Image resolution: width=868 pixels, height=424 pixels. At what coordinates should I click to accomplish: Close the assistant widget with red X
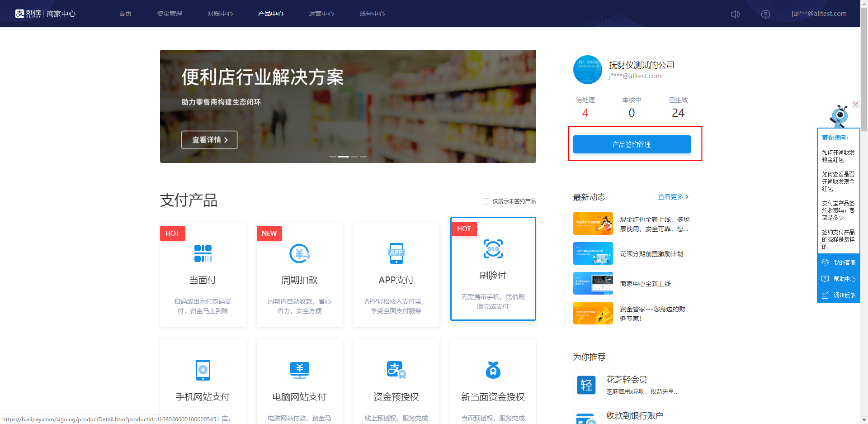pos(855,105)
